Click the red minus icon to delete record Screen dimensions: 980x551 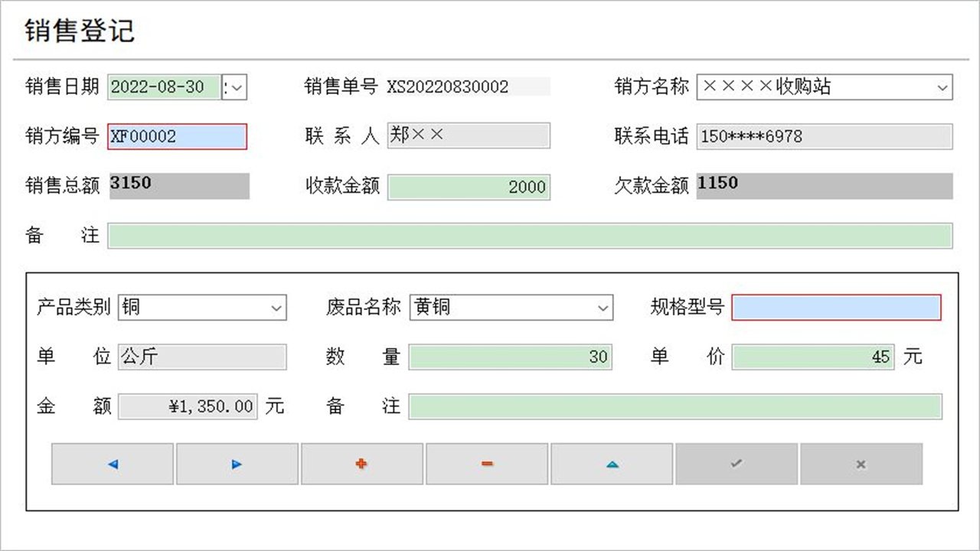coord(487,464)
